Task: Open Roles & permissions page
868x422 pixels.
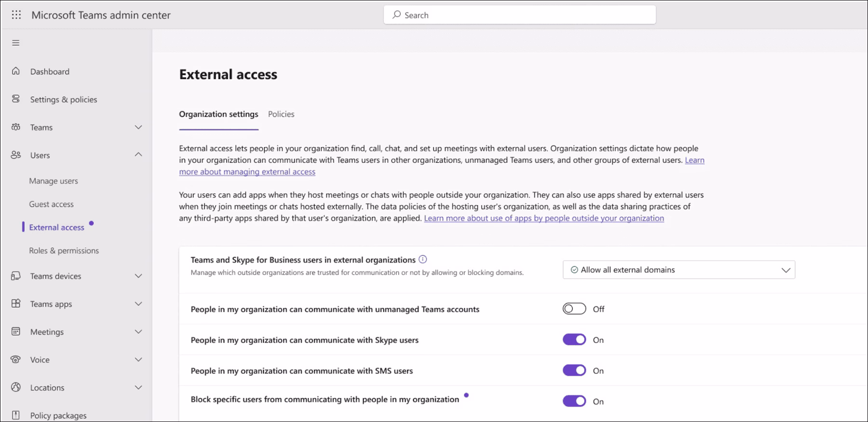Action: click(64, 251)
